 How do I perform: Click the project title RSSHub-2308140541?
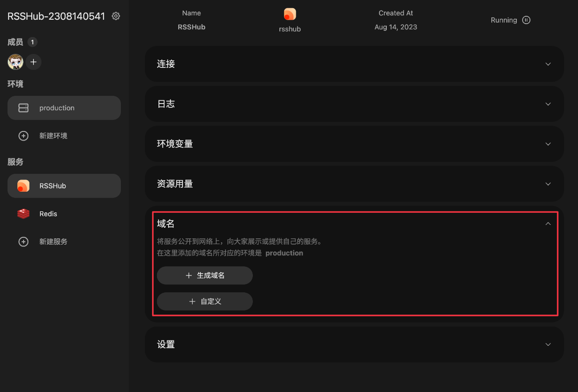click(x=56, y=16)
